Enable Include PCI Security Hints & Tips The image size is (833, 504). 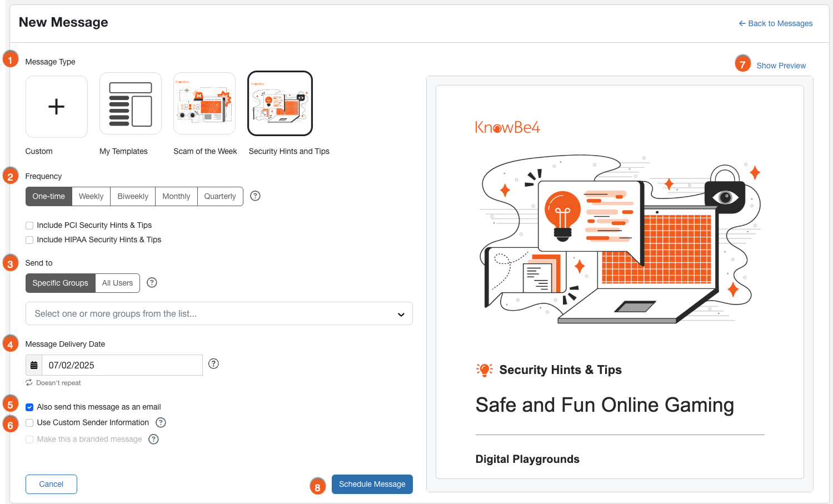coord(29,225)
